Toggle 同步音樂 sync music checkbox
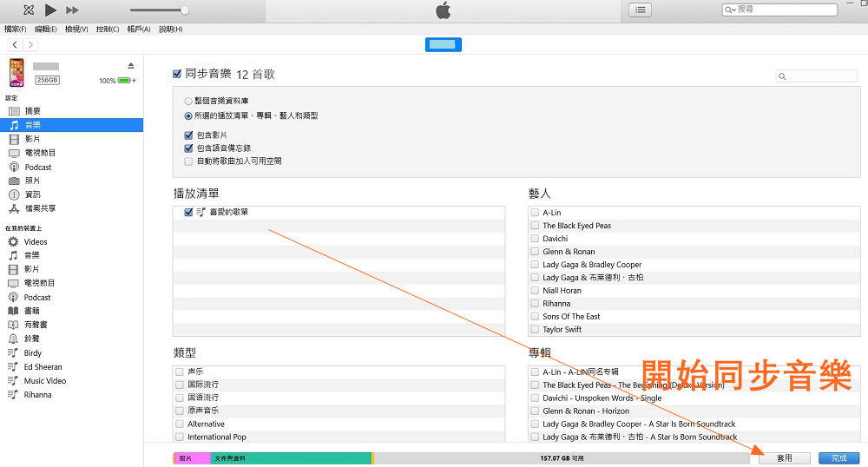868x467 pixels. pos(177,74)
